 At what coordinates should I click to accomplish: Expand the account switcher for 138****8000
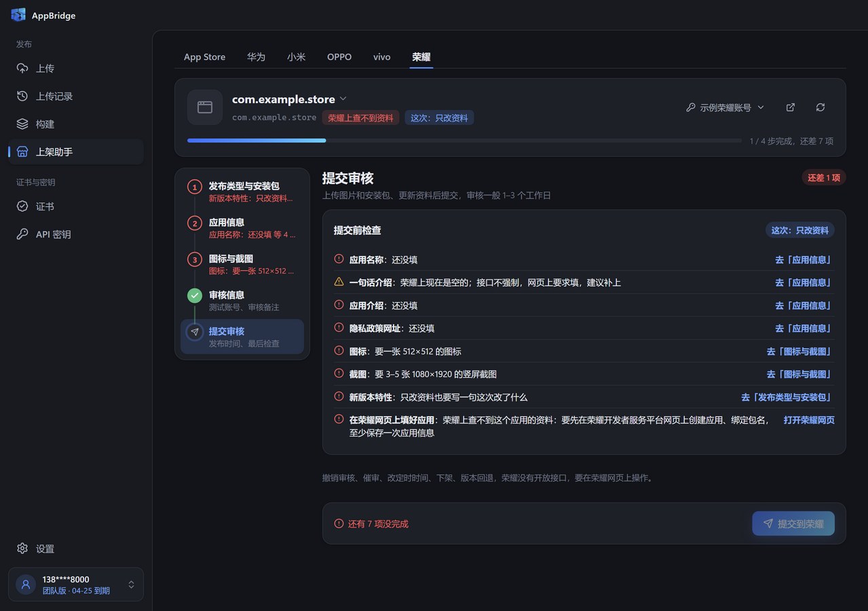[x=131, y=585]
